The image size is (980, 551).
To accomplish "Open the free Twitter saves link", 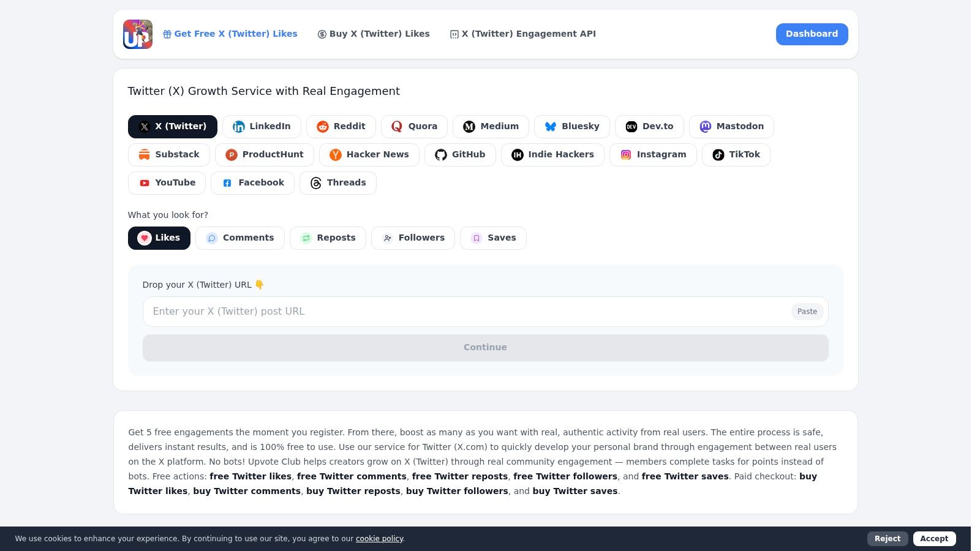I will click(685, 476).
